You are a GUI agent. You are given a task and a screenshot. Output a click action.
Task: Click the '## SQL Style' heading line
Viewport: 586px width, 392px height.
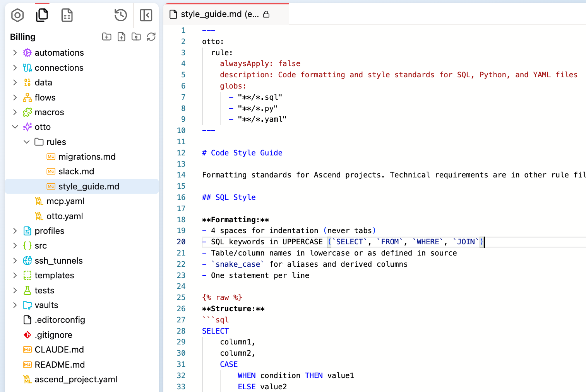(229, 197)
